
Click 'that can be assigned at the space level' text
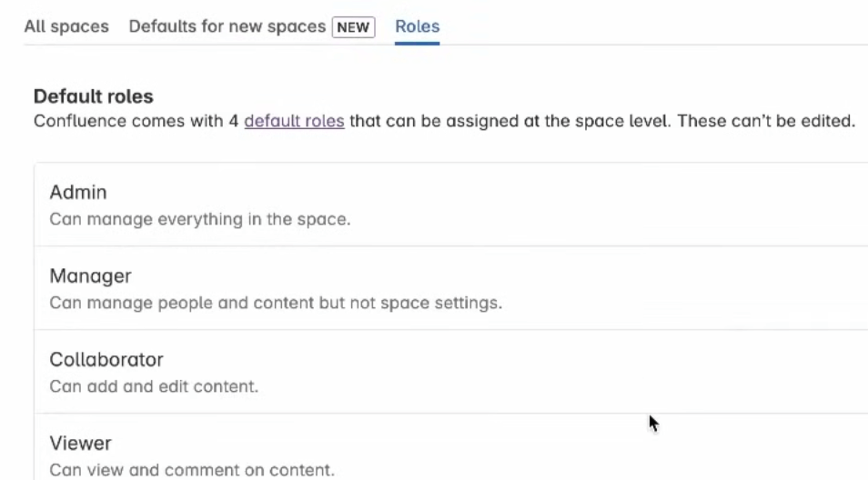(x=510, y=121)
